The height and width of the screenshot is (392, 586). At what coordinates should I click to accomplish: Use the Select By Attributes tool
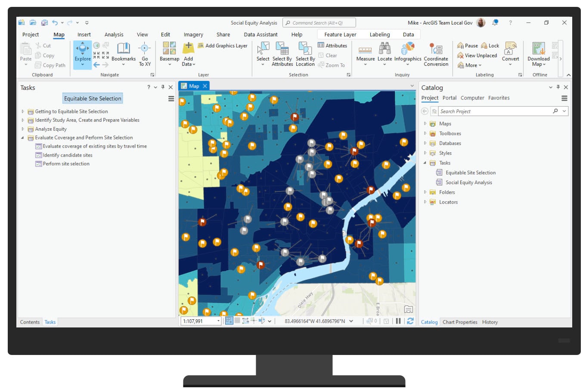coord(282,54)
